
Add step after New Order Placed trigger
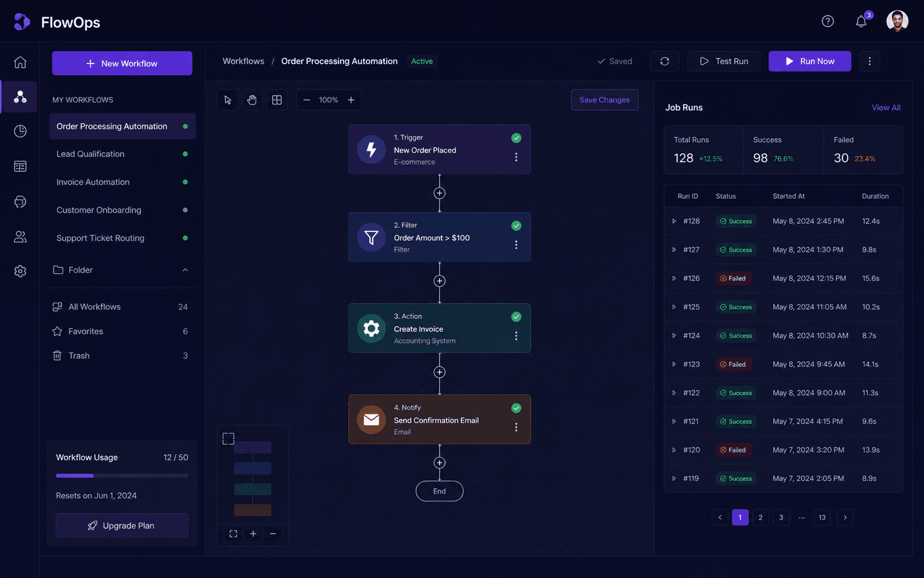(x=439, y=193)
